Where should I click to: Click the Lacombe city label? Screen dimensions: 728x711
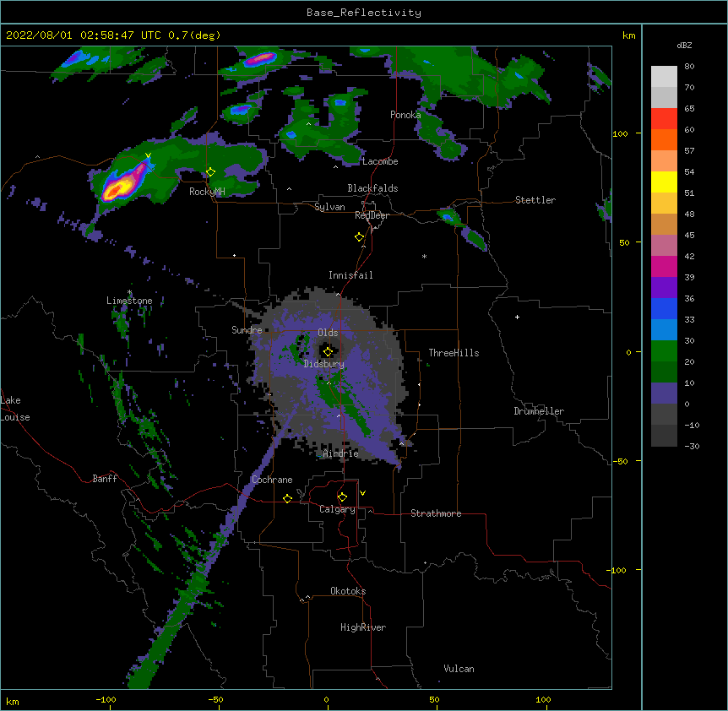click(x=380, y=161)
